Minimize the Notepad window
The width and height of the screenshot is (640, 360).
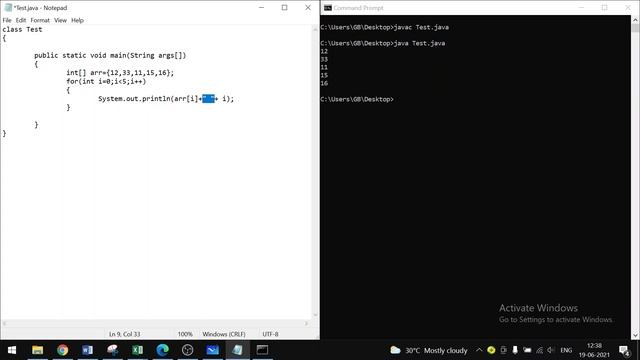tap(262, 7)
